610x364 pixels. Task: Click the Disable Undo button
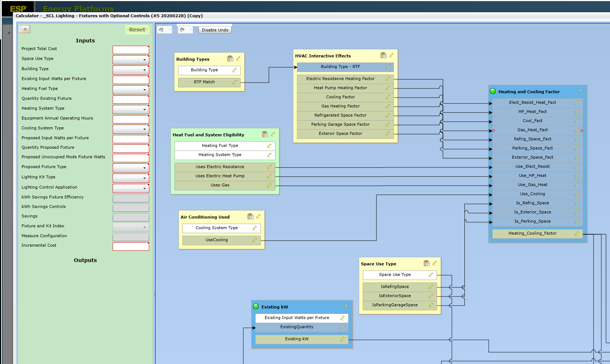click(215, 30)
